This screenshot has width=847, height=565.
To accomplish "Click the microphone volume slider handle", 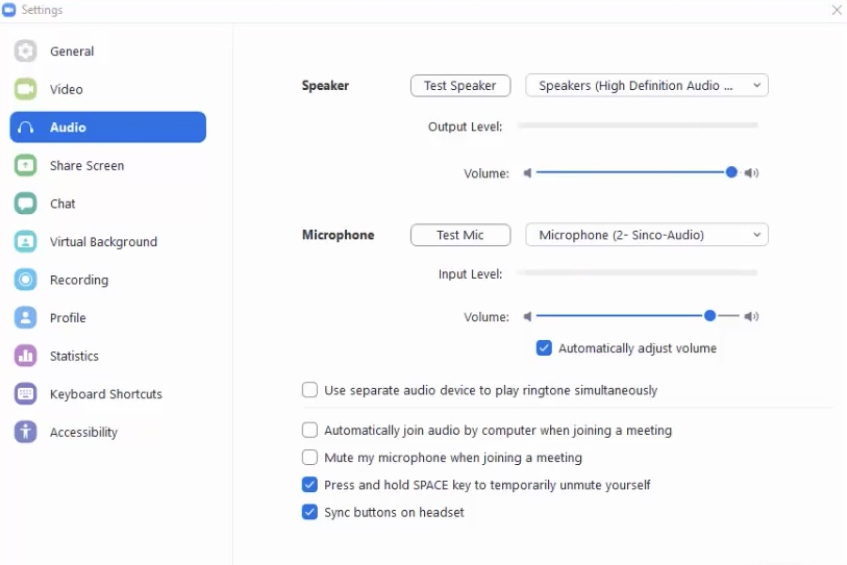I will click(x=709, y=316).
